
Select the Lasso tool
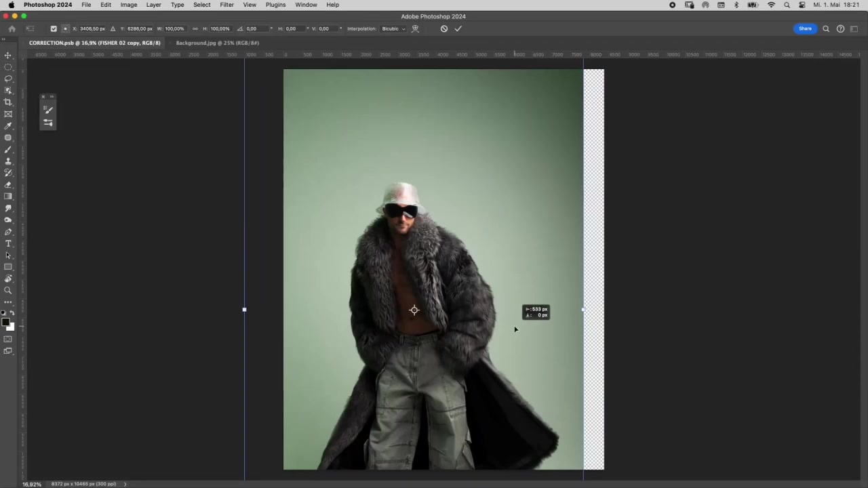tap(8, 79)
